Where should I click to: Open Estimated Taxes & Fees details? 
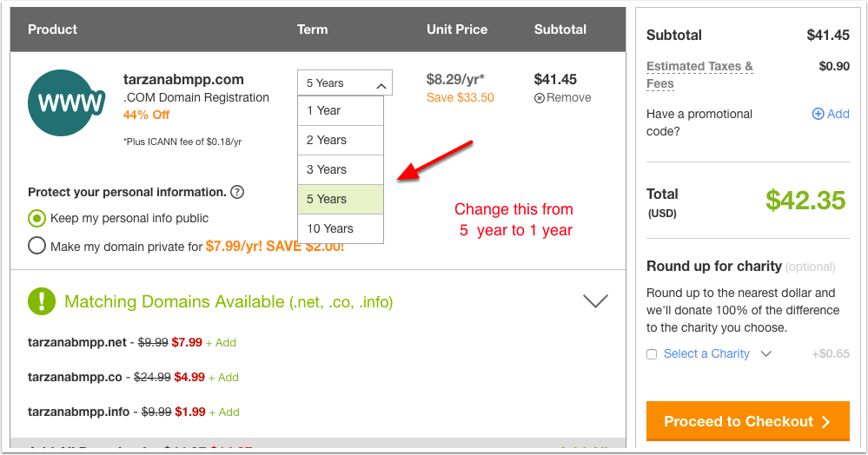tap(699, 75)
